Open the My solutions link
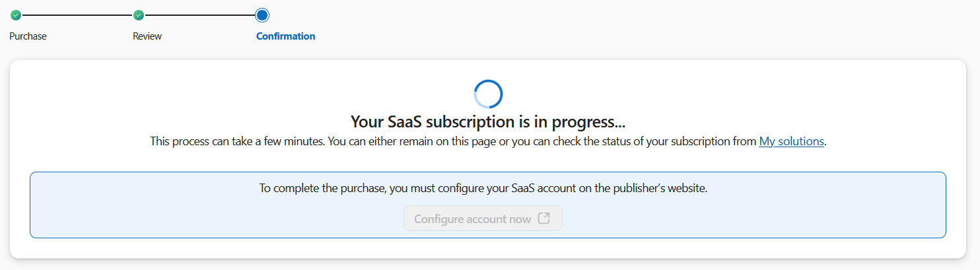Screen dimensions: 980x270 tap(791, 141)
